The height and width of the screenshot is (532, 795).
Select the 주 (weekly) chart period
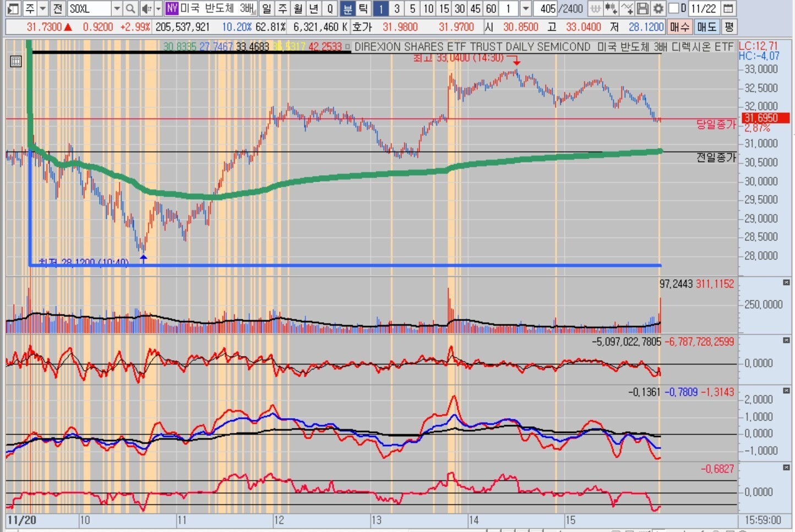(x=282, y=8)
